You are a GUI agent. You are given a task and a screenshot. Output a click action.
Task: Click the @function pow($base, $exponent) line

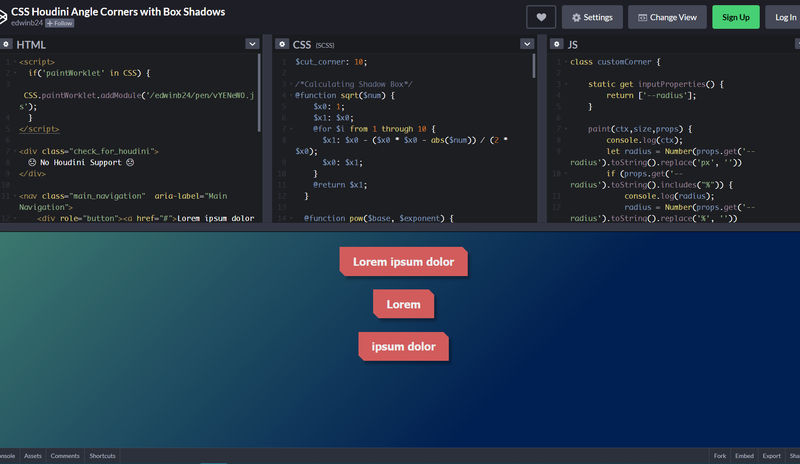coord(378,218)
